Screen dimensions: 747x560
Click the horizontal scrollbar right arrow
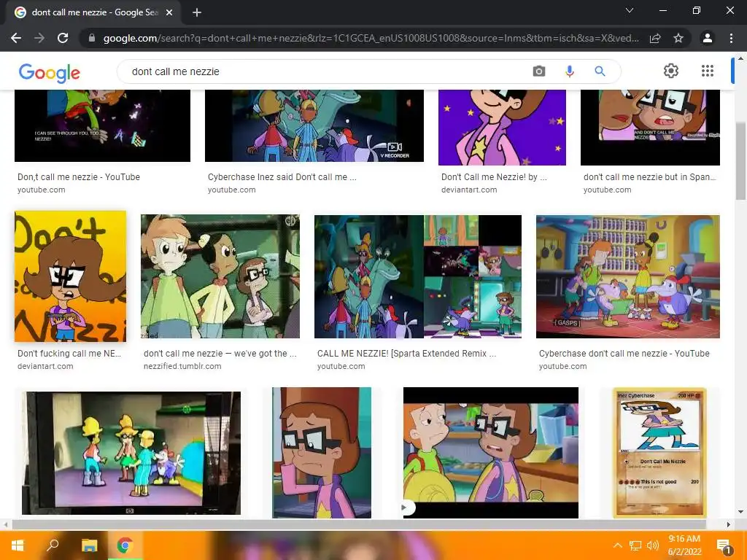pos(729,524)
